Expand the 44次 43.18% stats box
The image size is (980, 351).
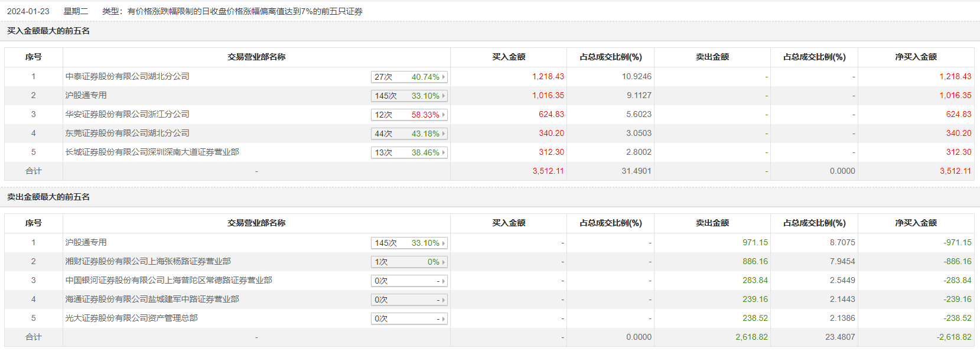coord(409,134)
